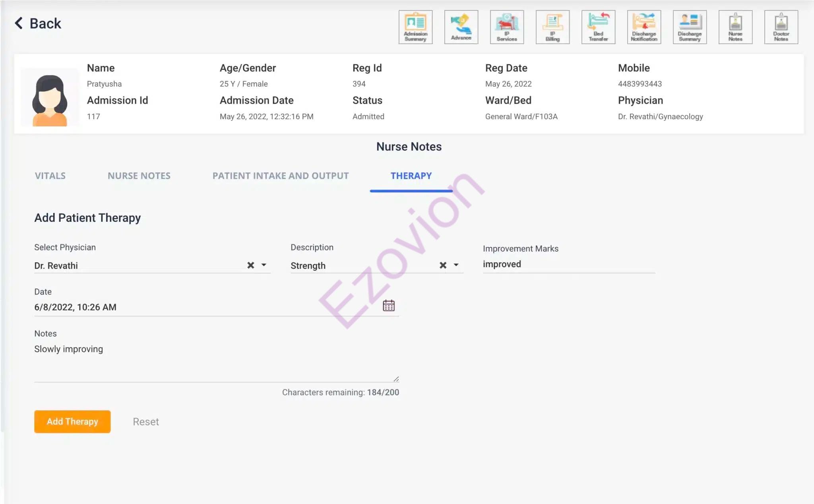Click the Reset button
This screenshot has width=814, height=504.
(x=145, y=422)
